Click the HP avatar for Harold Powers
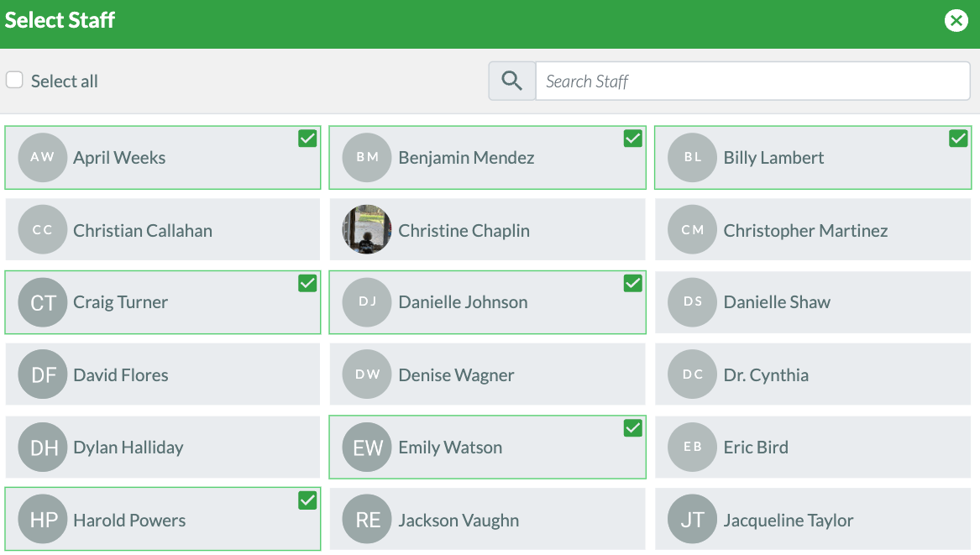The width and height of the screenshot is (980, 555). 43,520
